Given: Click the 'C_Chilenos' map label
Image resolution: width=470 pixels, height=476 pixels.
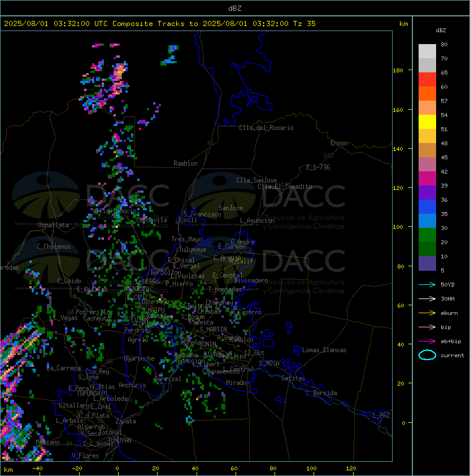Looking at the screenshot, I should [54, 246].
